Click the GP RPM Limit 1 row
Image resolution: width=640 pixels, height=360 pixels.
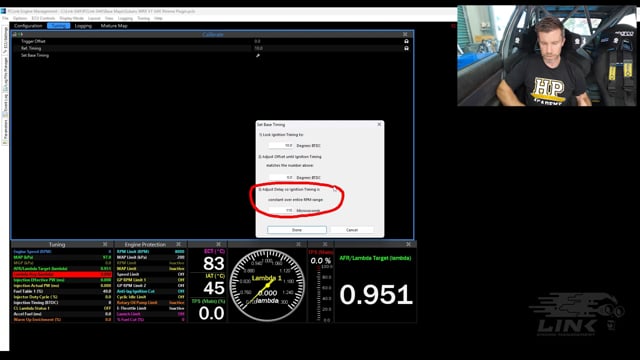click(x=151, y=280)
